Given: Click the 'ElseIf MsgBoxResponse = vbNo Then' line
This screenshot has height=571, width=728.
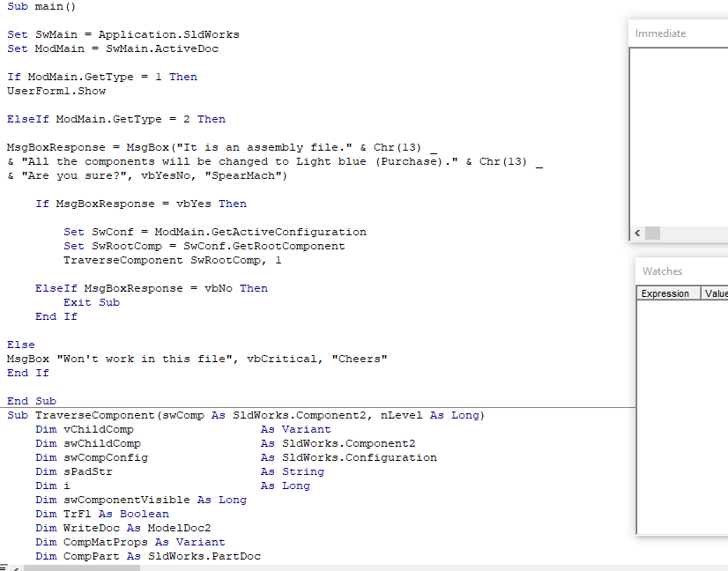Looking at the screenshot, I should pyautogui.click(x=152, y=288).
